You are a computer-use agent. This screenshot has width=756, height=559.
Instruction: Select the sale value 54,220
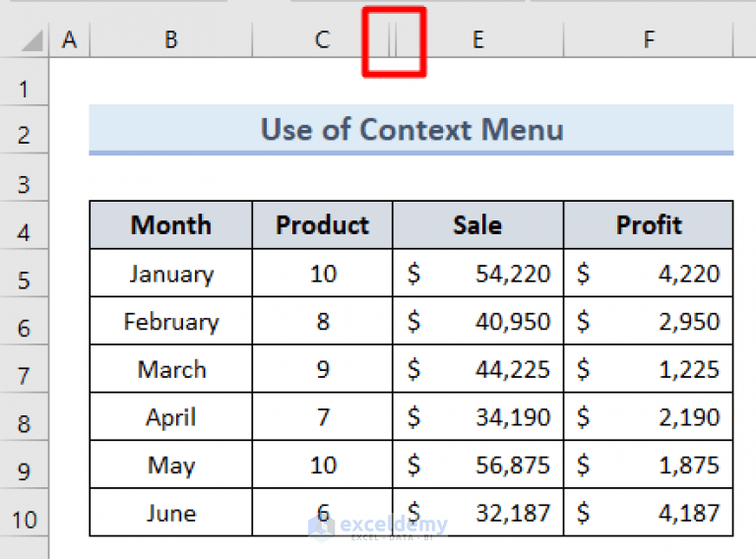477,274
